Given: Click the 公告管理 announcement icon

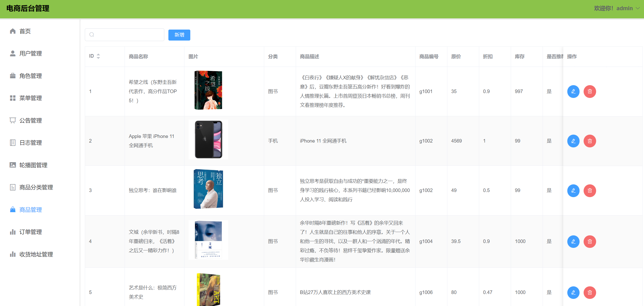Looking at the screenshot, I should pos(13,120).
